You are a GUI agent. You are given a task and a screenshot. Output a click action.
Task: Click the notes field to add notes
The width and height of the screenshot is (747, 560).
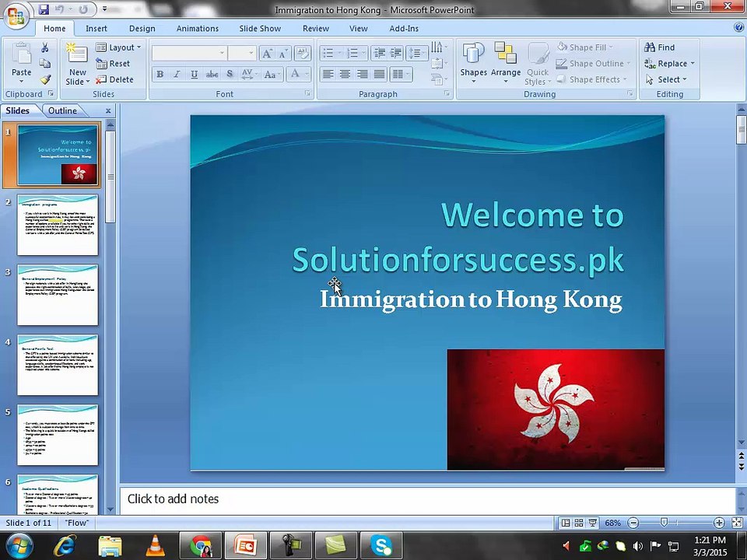pyautogui.click(x=427, y=499)
